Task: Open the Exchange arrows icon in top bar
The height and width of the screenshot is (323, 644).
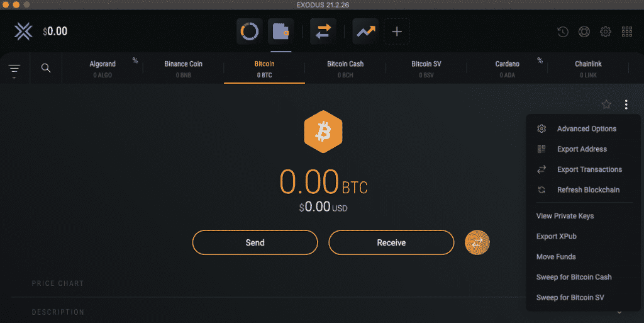Action: coord(323,31)
